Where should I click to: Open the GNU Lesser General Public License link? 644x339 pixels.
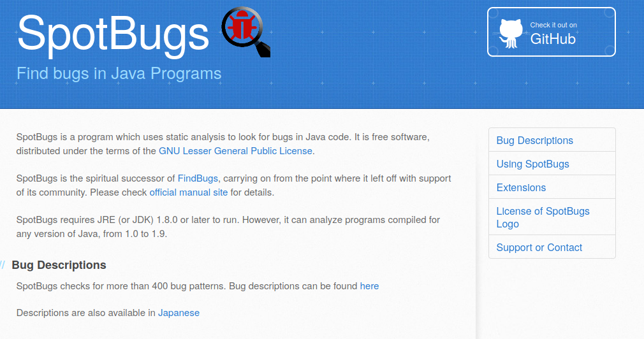coord(235,151)
